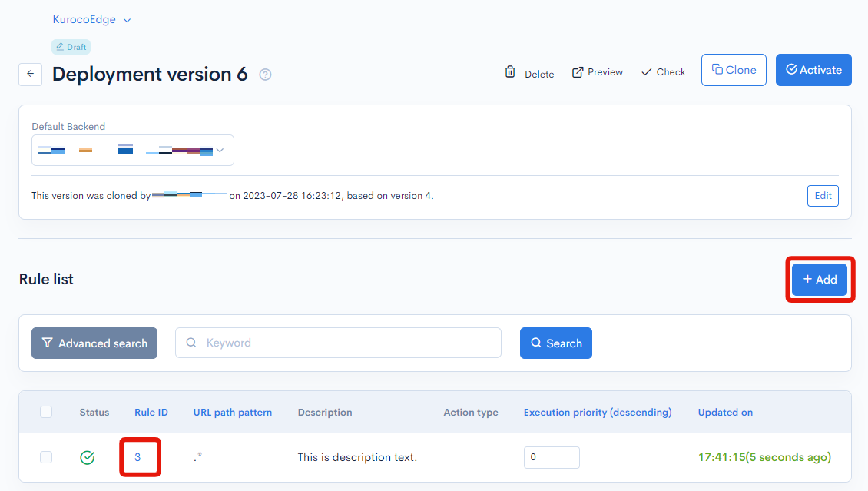
Task: Open help icon beside Deployment version 6
Action: (265, 75)
